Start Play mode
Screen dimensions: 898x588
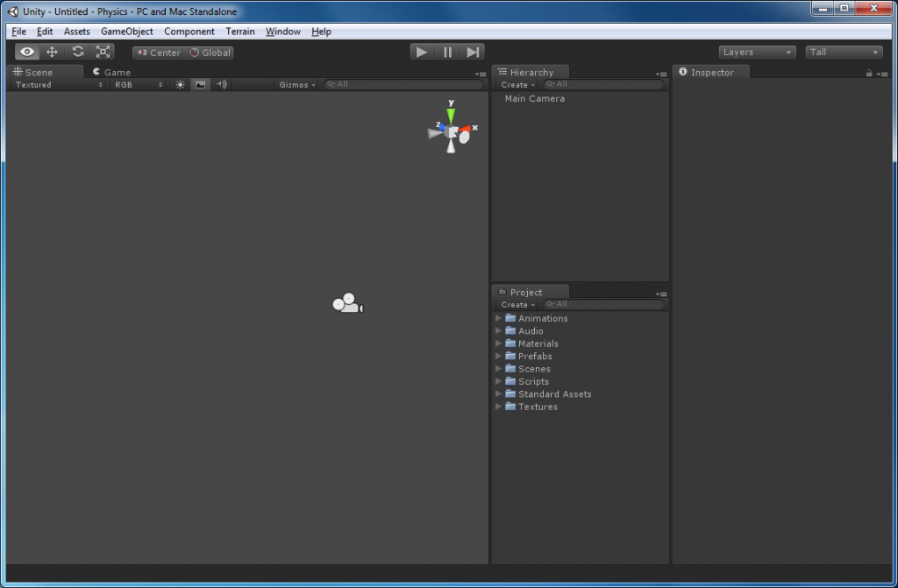tap(422, 52)
